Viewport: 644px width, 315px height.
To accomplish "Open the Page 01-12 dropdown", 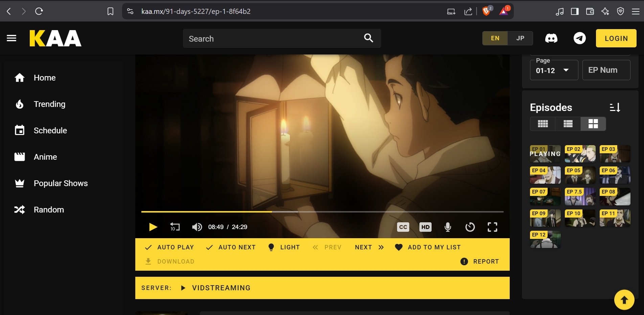I will click(x=554, y=70).
